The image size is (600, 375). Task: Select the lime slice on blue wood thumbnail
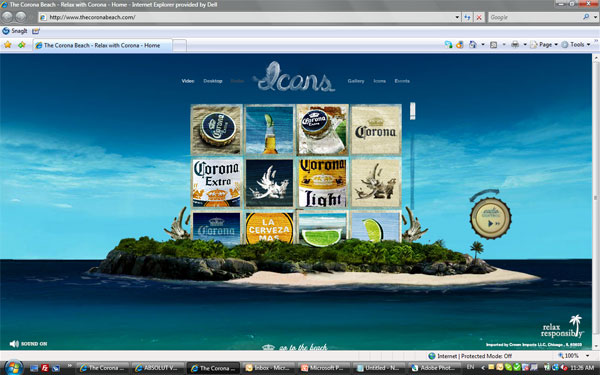pyautogui.click(x=376, y=227)
